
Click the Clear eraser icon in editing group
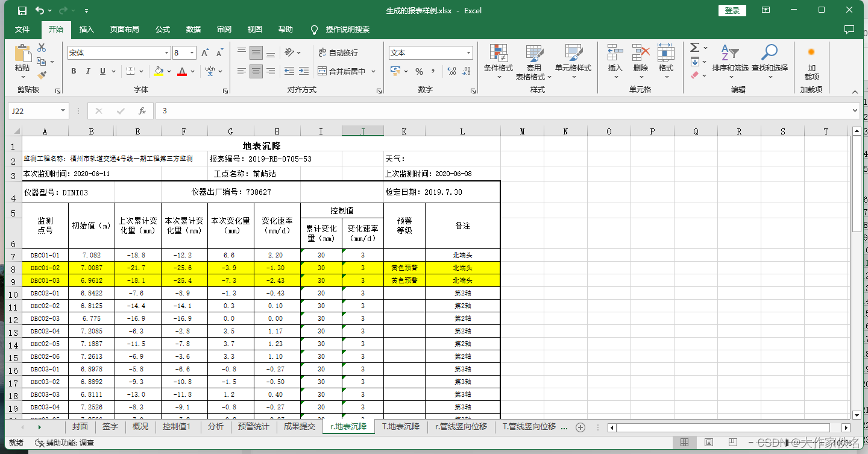pos(695,75)
